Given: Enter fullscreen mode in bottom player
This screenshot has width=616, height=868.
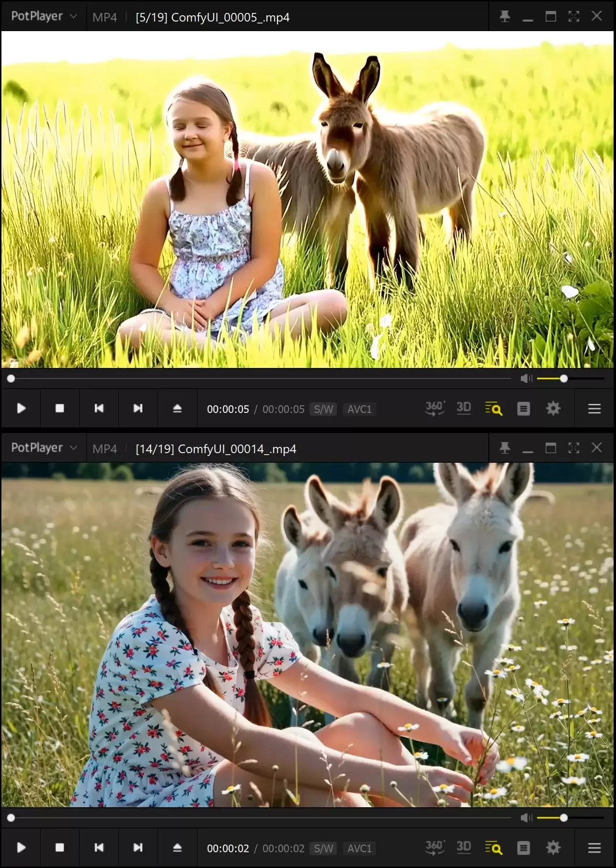Looking at the screenshot, I should tap(574, 448).
